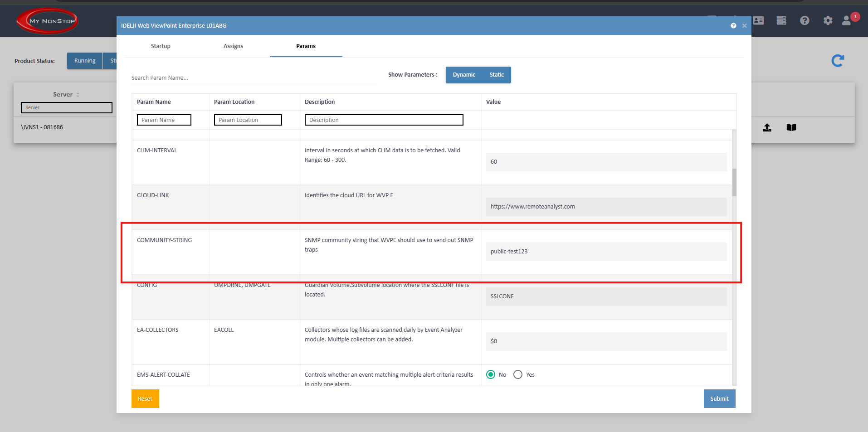Show Static parameters
Image resolution: width=868 pixels, height=432 pixels.
click(497, 75)
